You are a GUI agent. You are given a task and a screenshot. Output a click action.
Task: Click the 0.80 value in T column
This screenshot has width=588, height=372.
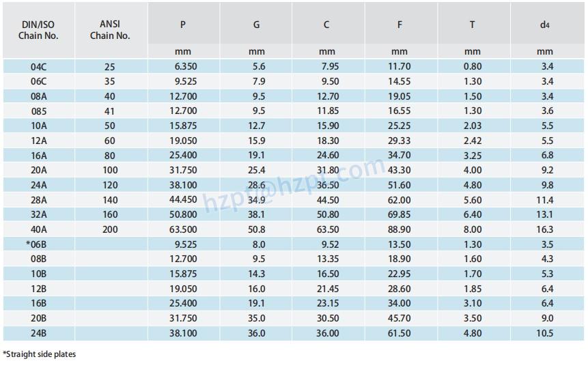tap(472, 66)
